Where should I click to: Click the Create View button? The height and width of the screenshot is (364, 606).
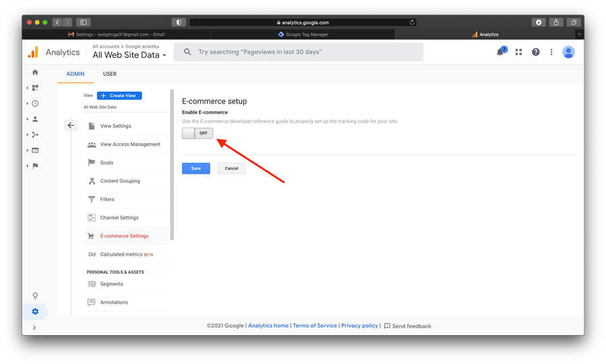[x=119, y=96]
